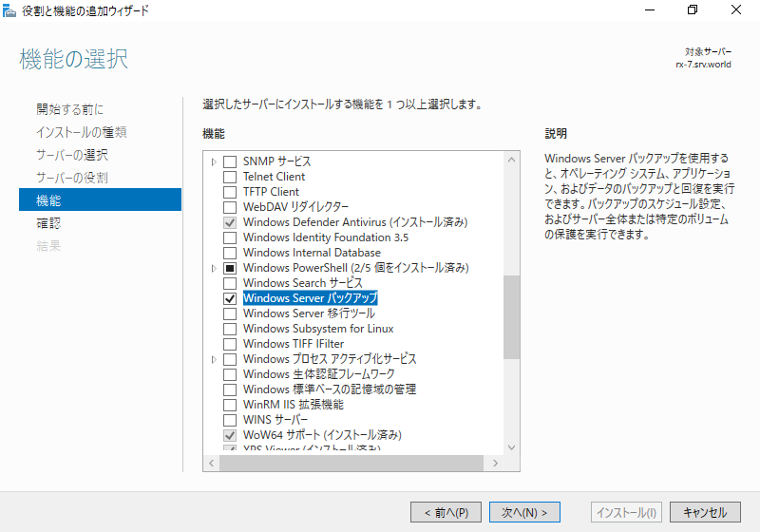Select the Windows Server バックアップ row label
The image size is (760, 532).
[311, 298]
